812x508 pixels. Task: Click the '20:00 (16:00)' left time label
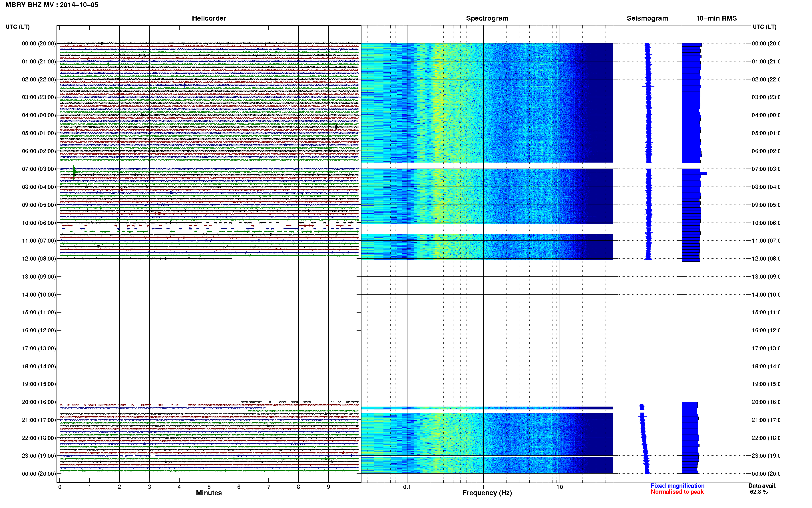pyautogui.click(x=39, y=402)
